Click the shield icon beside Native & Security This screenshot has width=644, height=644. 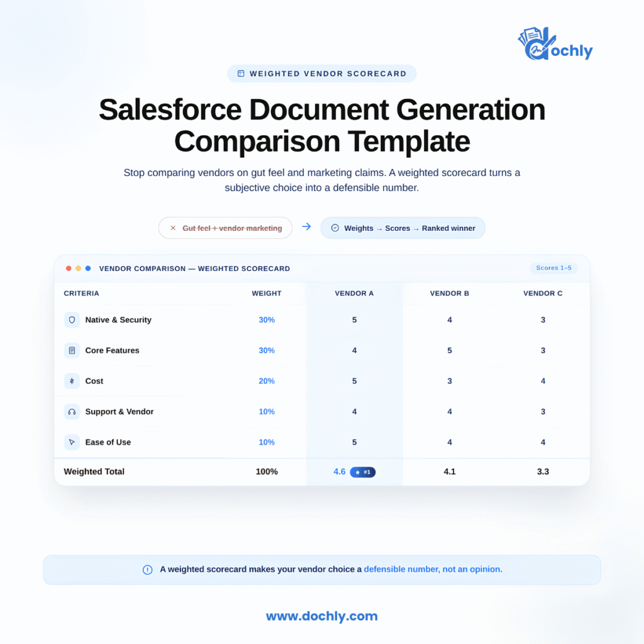pyautogui.click(x=72, y=320)
